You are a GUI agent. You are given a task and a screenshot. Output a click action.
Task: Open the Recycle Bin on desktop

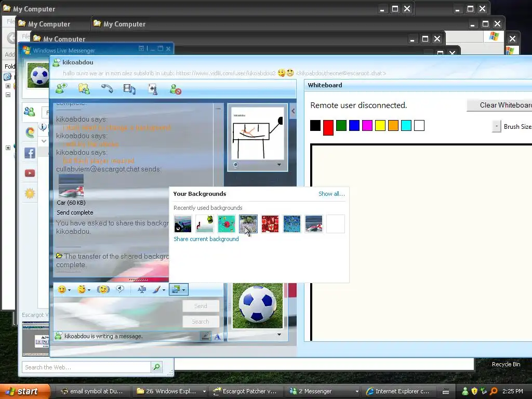coord(506,364)
